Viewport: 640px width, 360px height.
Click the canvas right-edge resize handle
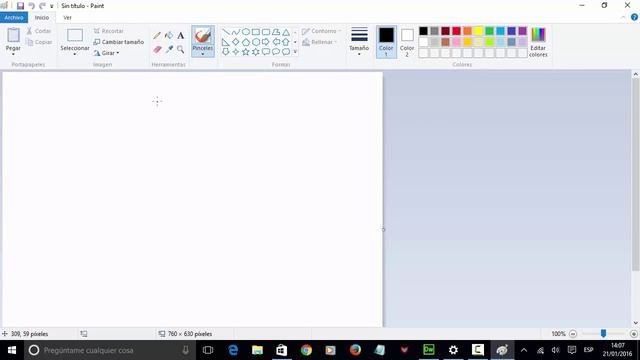[x=383, y=230]
